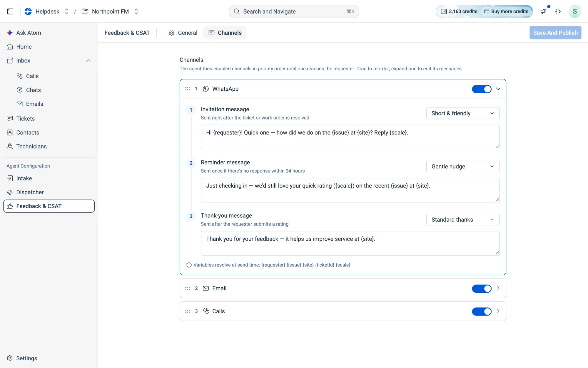588x368 pixels.
Task: Expand the Calls channel chevron
Action: [498, 311]
